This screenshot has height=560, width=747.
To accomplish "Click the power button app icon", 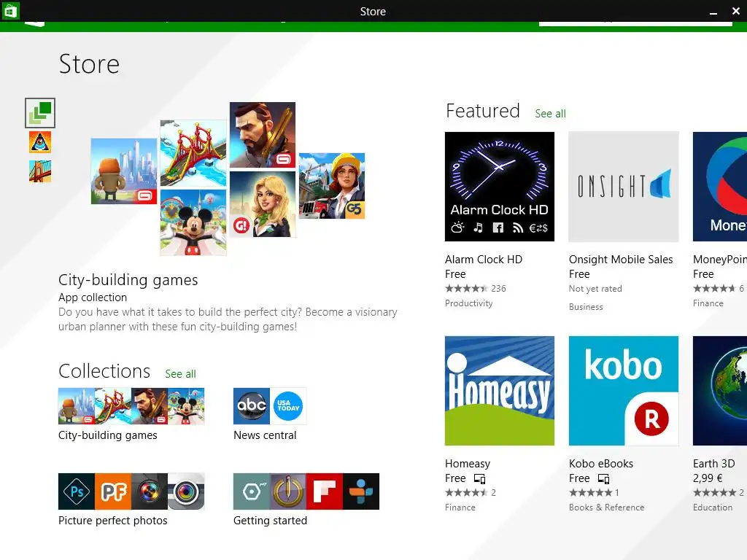I will tap(288, 491).
